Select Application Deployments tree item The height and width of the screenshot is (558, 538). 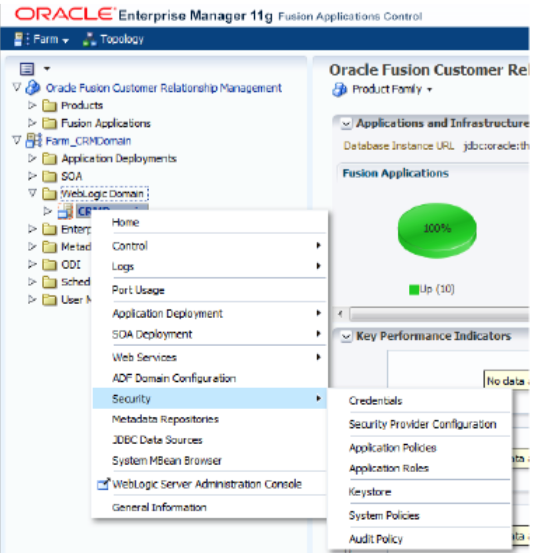[x=119, y=159]
